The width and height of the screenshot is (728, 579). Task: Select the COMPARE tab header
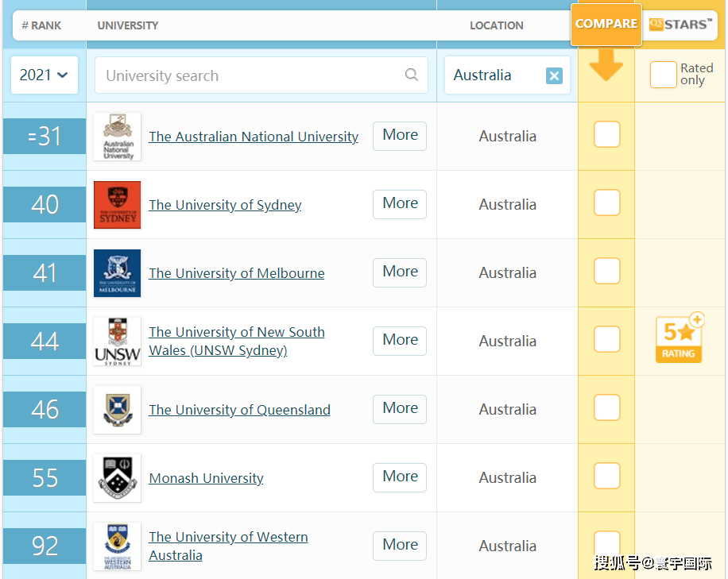point(606,24)
